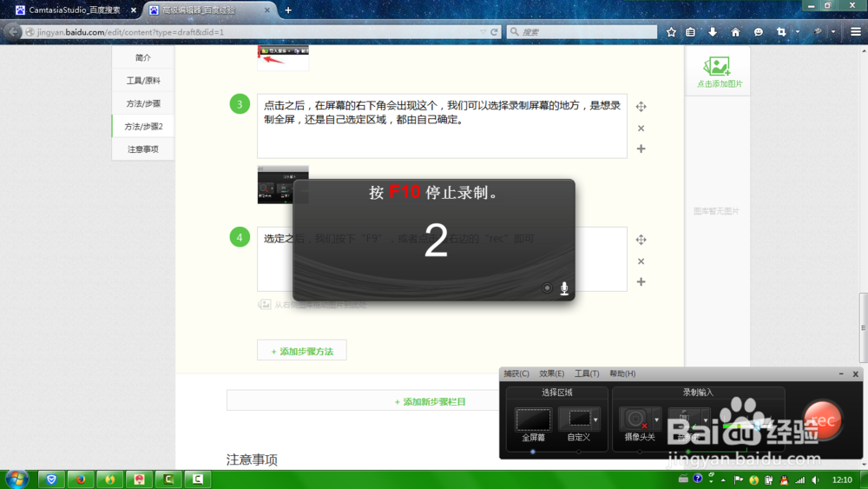Open the 帮助(H) menu in recorder
The image size is (868, 489).
(x=622, y=373)
